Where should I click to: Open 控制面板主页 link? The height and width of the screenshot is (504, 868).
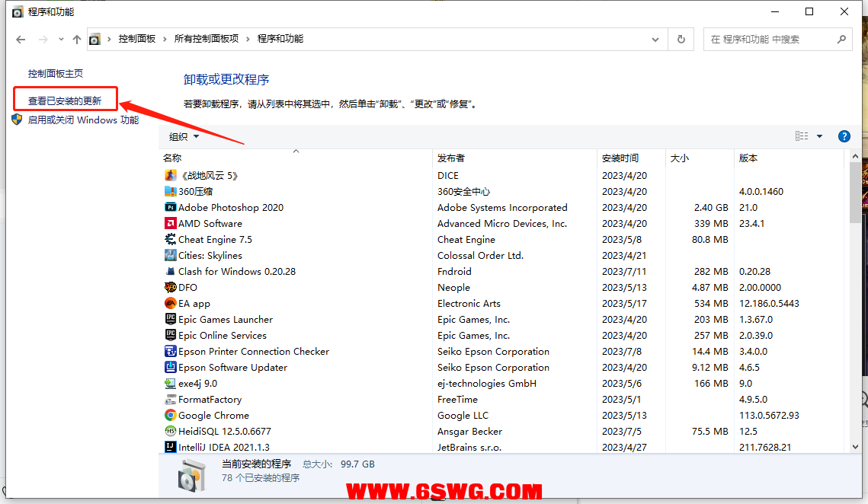click(x=56, y=74)
